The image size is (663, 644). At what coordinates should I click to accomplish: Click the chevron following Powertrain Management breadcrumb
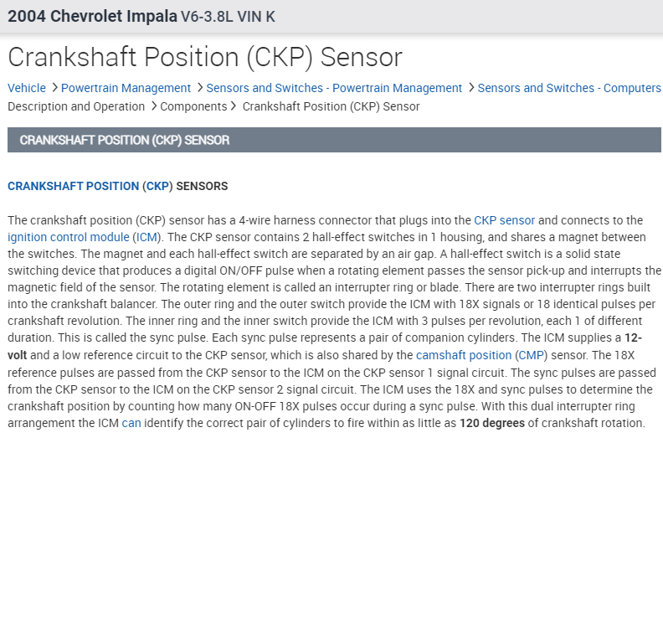tap(199, 88)
